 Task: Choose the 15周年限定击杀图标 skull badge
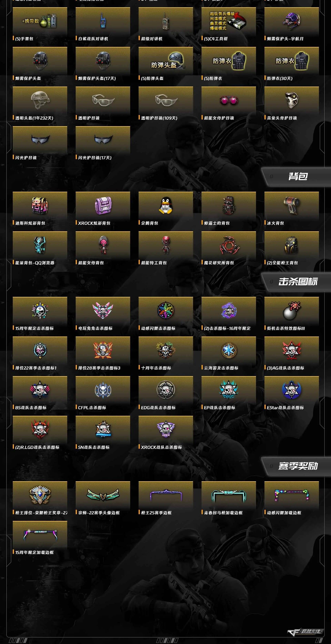pos(40,310)
